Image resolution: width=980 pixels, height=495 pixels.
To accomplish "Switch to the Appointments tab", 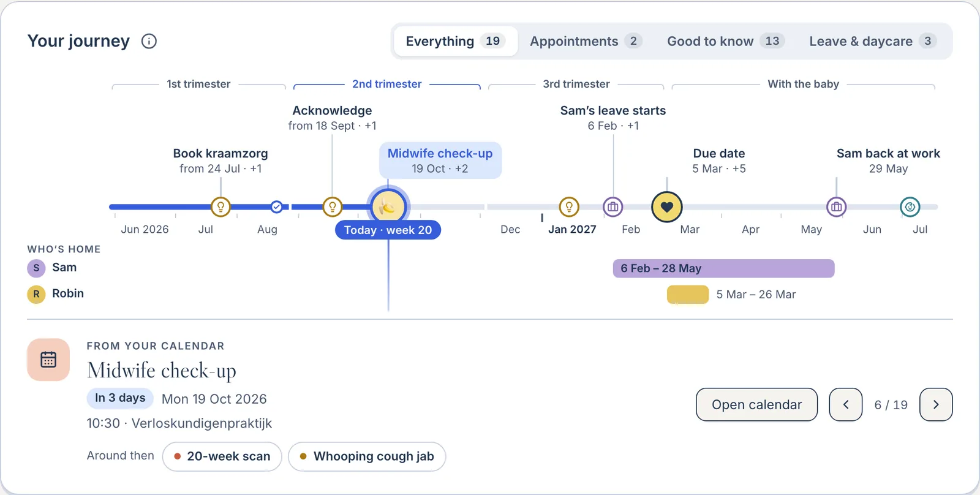I will [586, 41].
